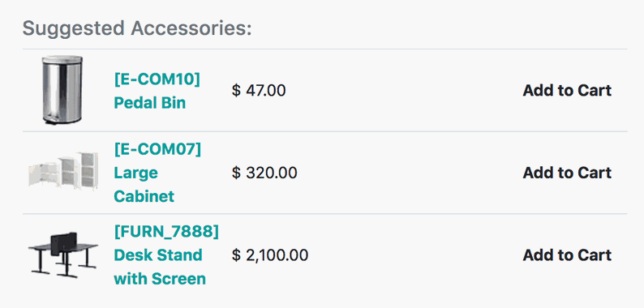
Task: Click the [FURN_7888] product code link
Action: point(166,232)
